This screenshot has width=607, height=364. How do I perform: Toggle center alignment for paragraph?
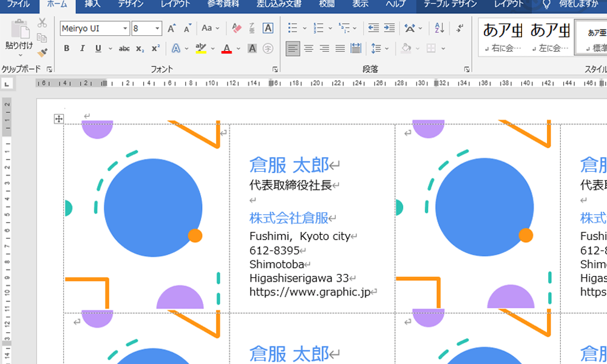[309, 49]
